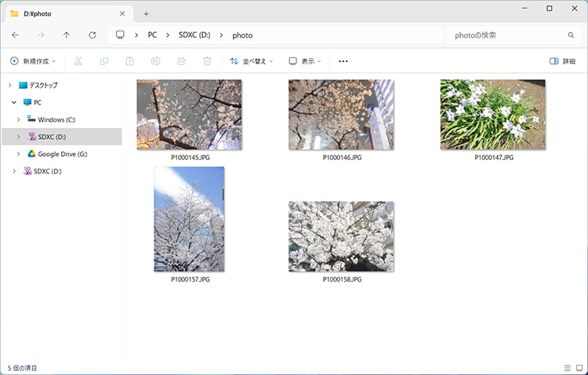Open the 並べ替え sort dropdown
This screenshot has width=588, height=375.
252,61
